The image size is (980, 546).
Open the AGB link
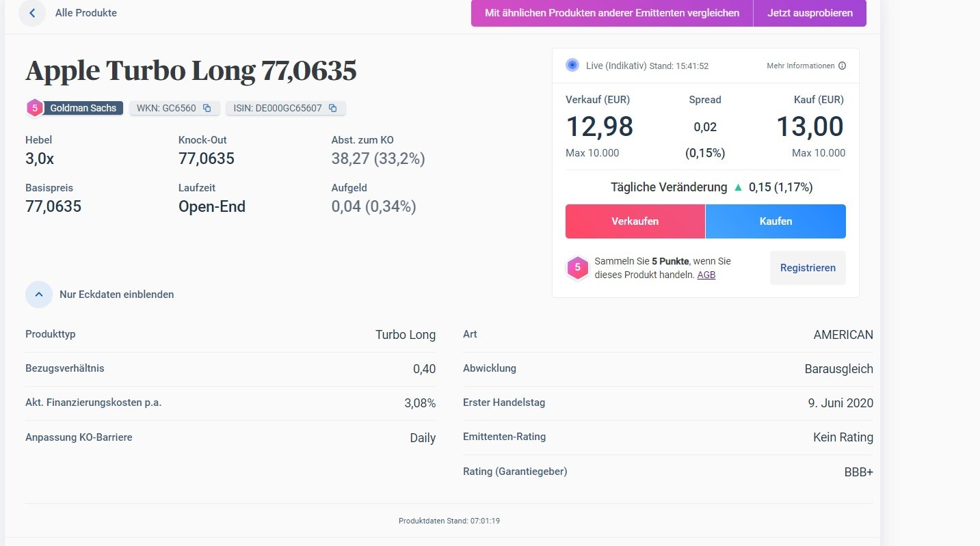coord(706,275)
